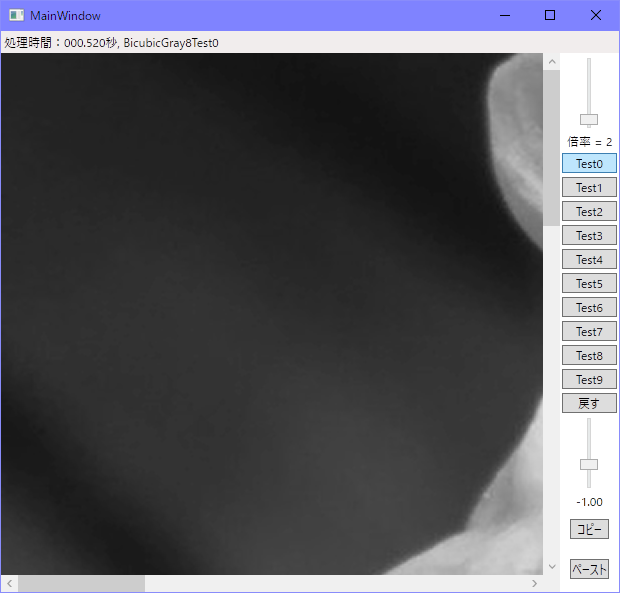The height and width of the screenshot is (593, 620).
Task: Click the grayscale preview image
Action: point(272,314)
